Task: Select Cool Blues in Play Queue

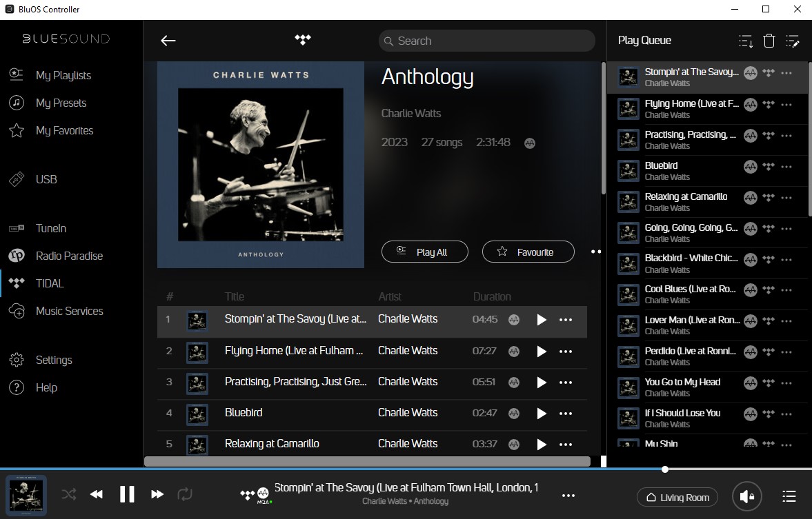Action: click(707, 294)
